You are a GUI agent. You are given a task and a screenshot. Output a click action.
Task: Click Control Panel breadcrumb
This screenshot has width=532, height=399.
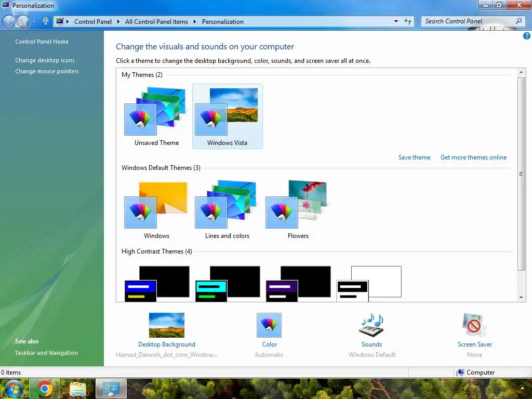coord(93,22)
